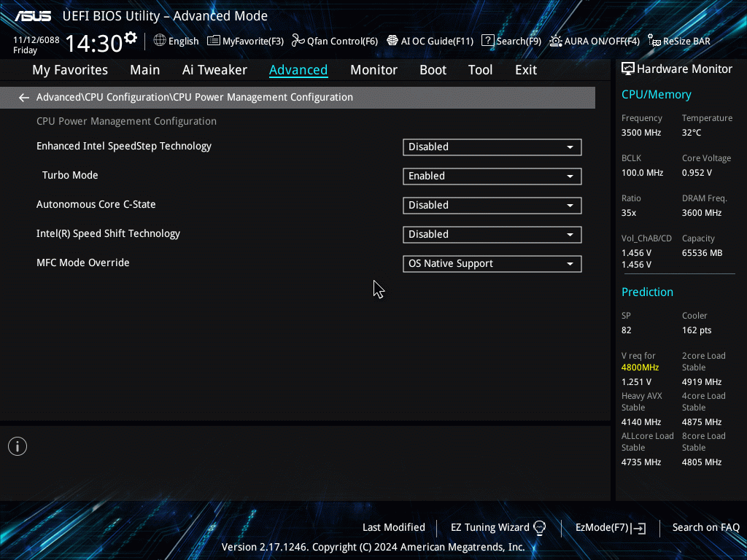This screenshot has height=560, width=747.
Task: Click the info icon at bottom left
Action: pyautogui.click(x=18, y=446)
